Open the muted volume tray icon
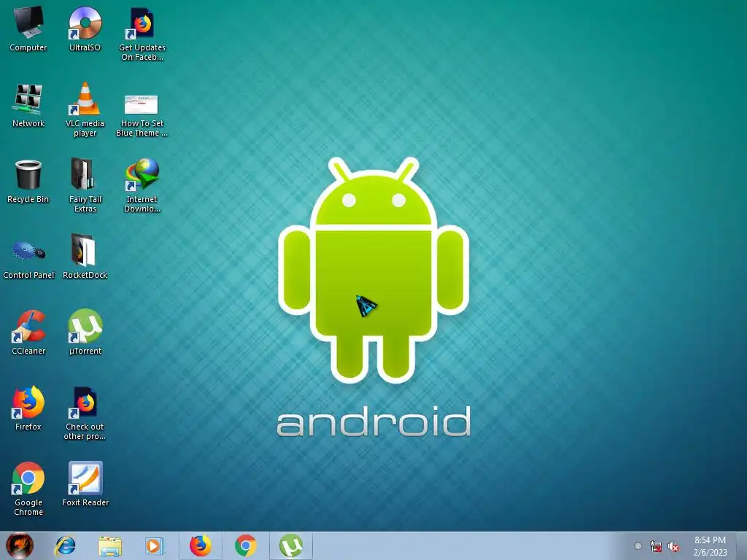747x560 pixels. 673,546
